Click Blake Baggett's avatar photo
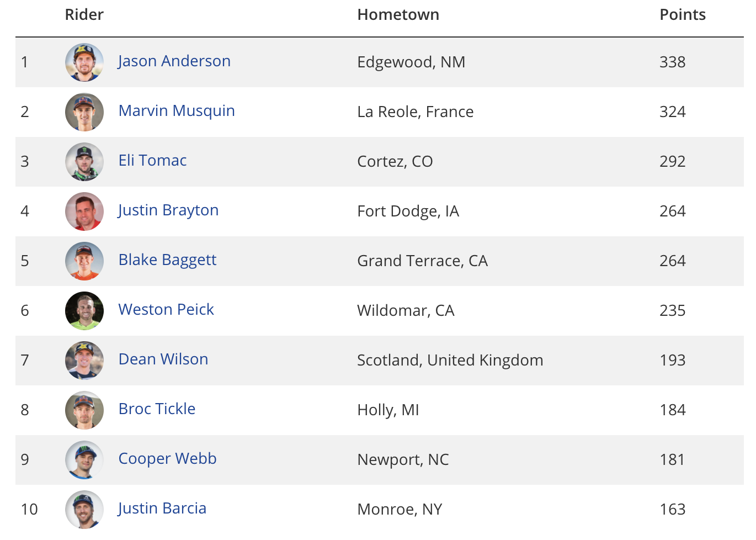The image size is (756, 540). [x=84, y=261]
